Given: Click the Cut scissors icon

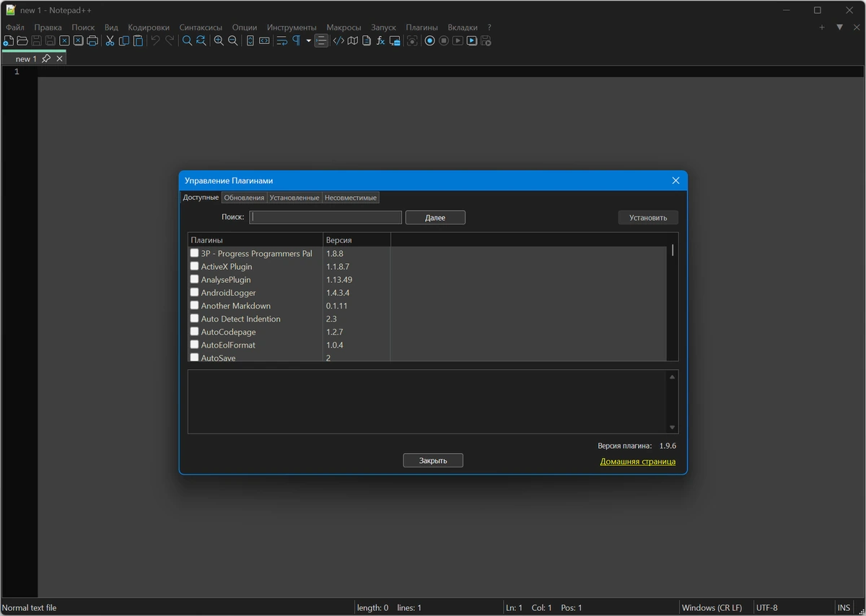Looking at the screenshot, I should pos(110,41).
